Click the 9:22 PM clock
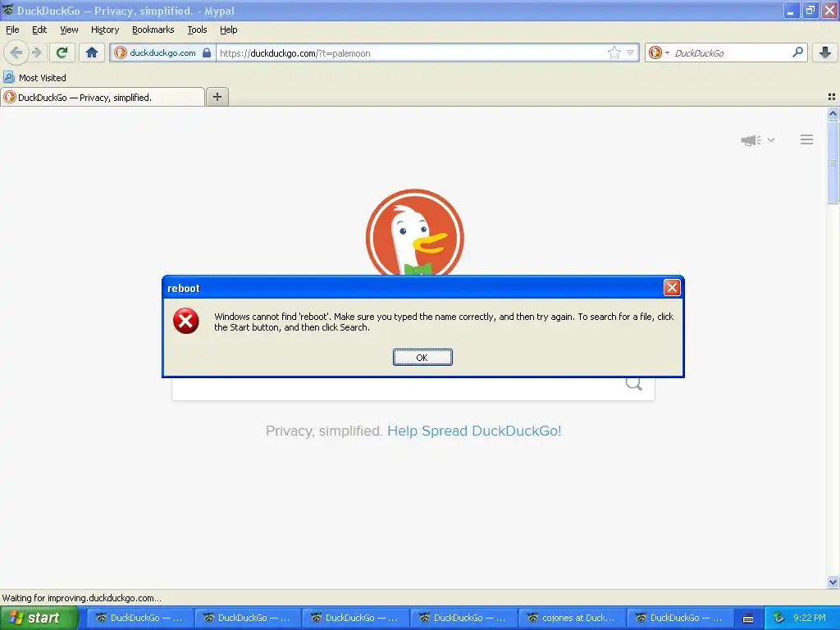840x630 pixels. coord(810,618)
